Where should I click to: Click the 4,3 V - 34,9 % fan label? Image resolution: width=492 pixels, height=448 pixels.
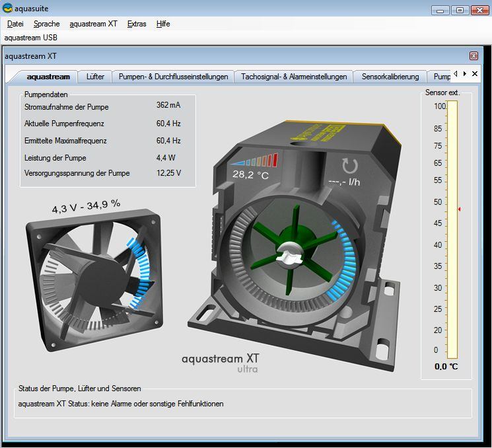click(86, 206)
